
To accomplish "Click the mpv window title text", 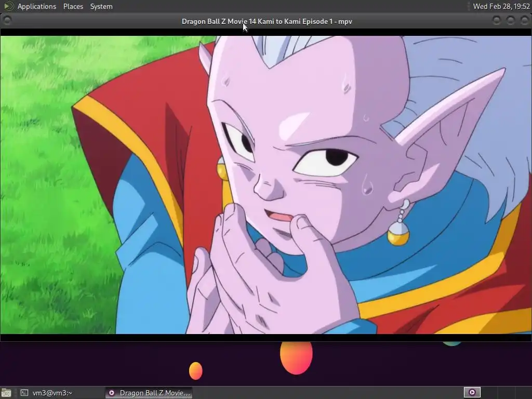I will [267, 21].
